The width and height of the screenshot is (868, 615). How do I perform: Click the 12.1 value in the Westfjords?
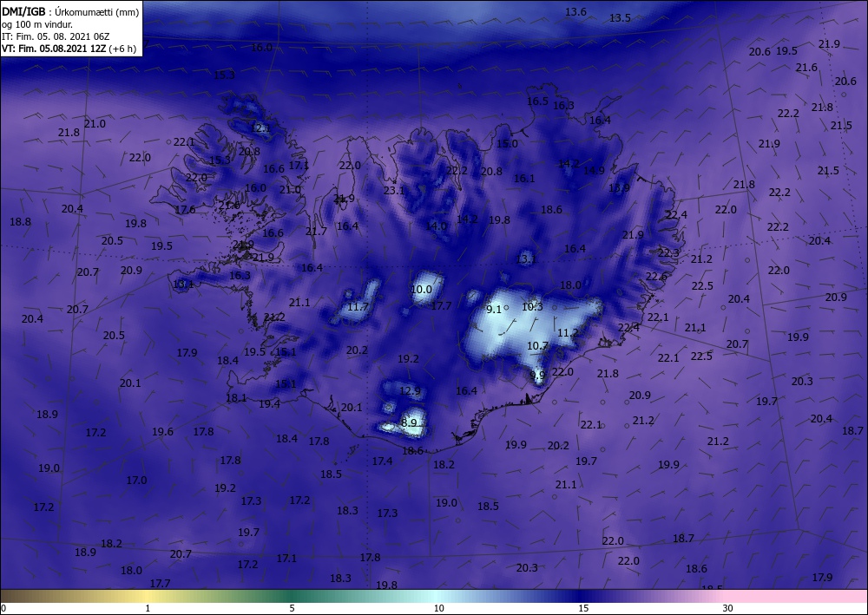260,128
